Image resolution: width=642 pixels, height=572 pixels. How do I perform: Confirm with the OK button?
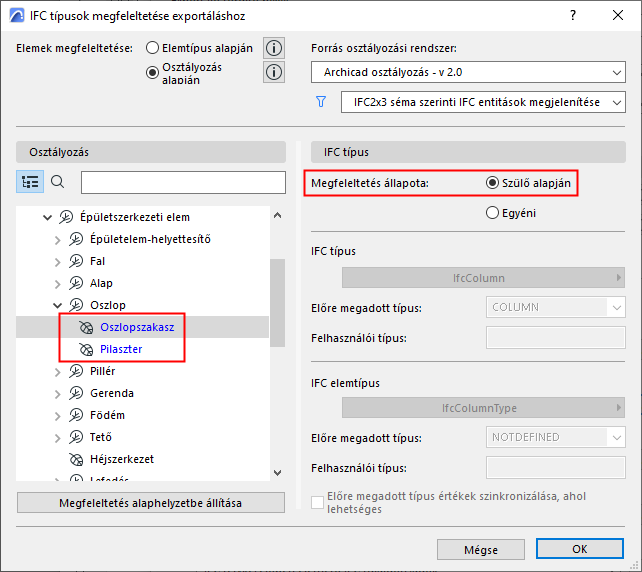580,549
